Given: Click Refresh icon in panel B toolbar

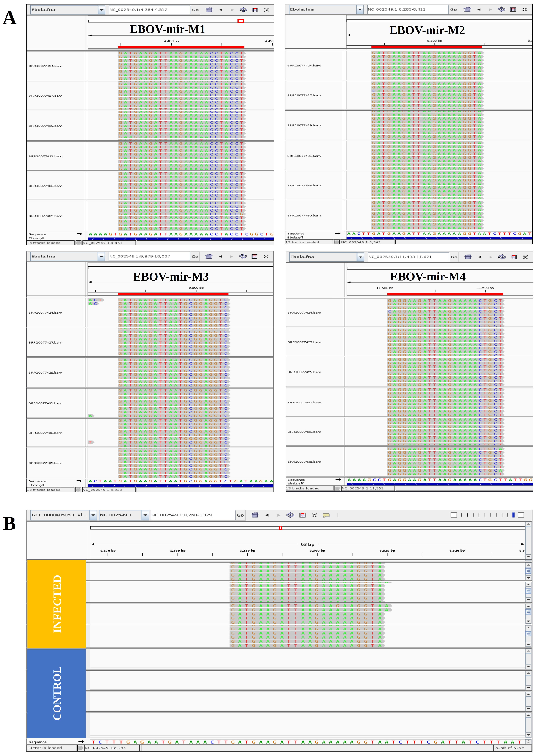Looking at the screenshot, I should (290, 515).
